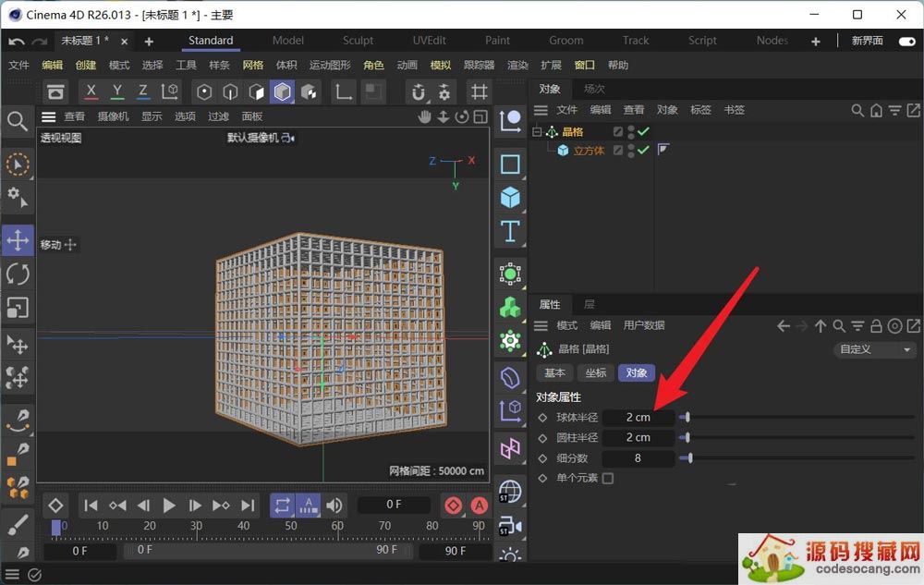This screenshot has height=585, width=924.
Task: Click the Text spline tool icon
Action: 510,231
